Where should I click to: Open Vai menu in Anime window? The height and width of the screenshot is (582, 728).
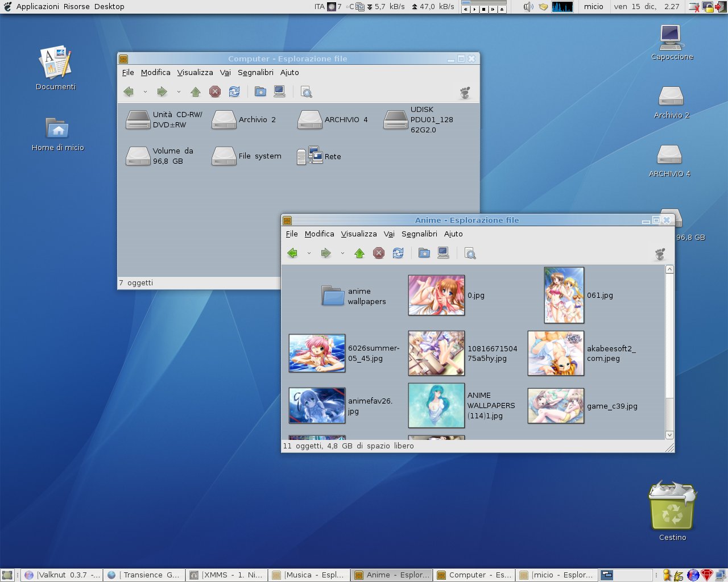(x=389, y=234)
